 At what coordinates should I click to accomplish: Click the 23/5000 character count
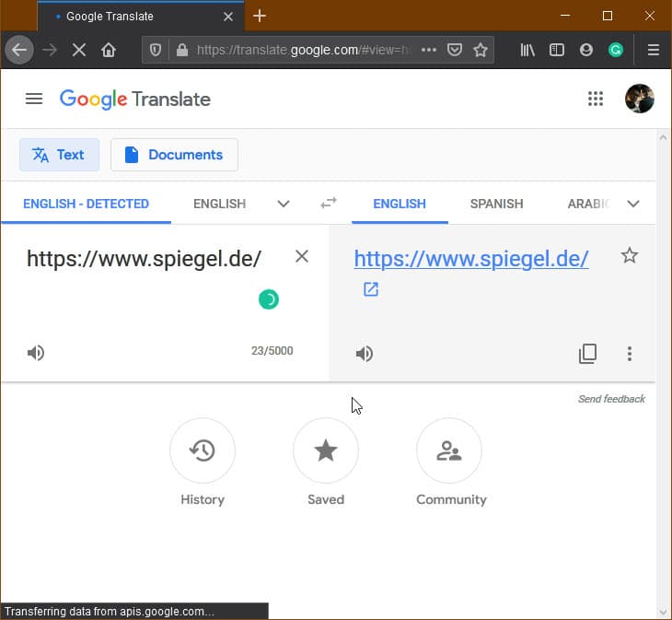[x=272, y=351]
